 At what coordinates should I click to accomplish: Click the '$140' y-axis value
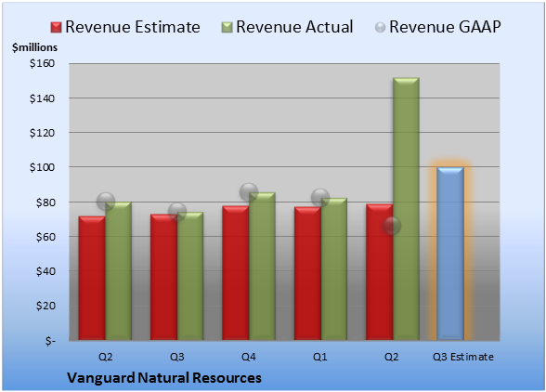coord(42,98)
